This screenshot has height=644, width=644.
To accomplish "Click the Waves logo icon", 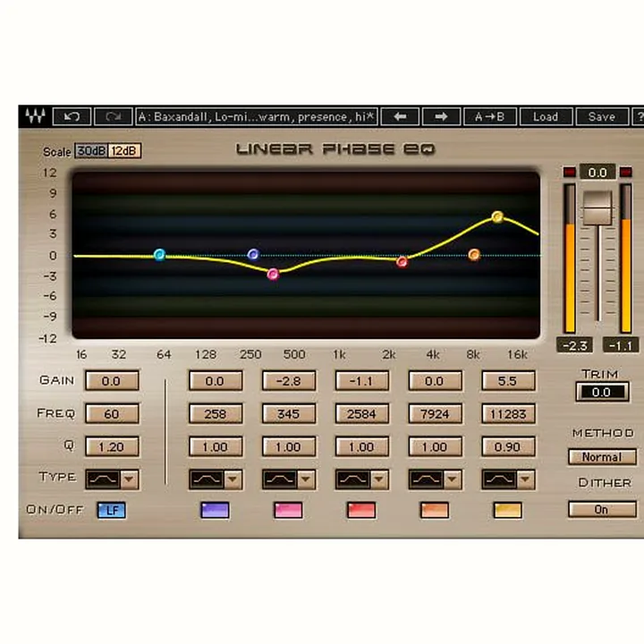I will (x=35, y=116).
